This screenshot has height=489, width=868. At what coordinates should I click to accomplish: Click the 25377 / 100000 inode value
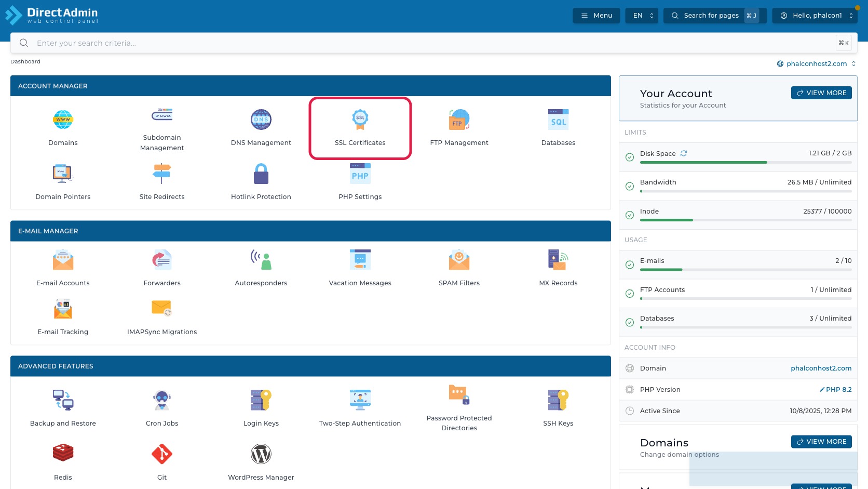tap(828, 212)
